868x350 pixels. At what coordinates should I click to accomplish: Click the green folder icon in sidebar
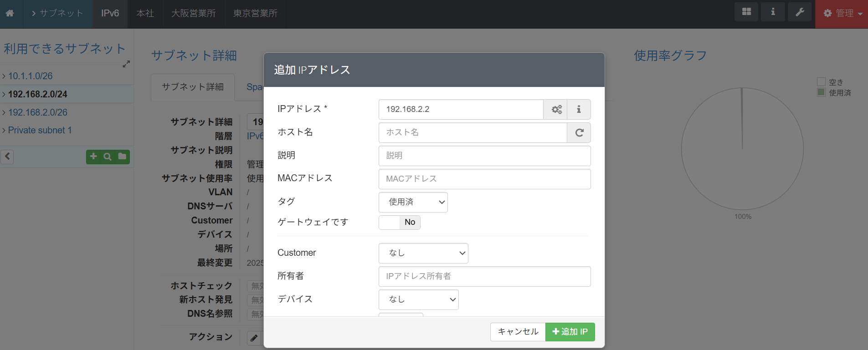pos(122,157)
